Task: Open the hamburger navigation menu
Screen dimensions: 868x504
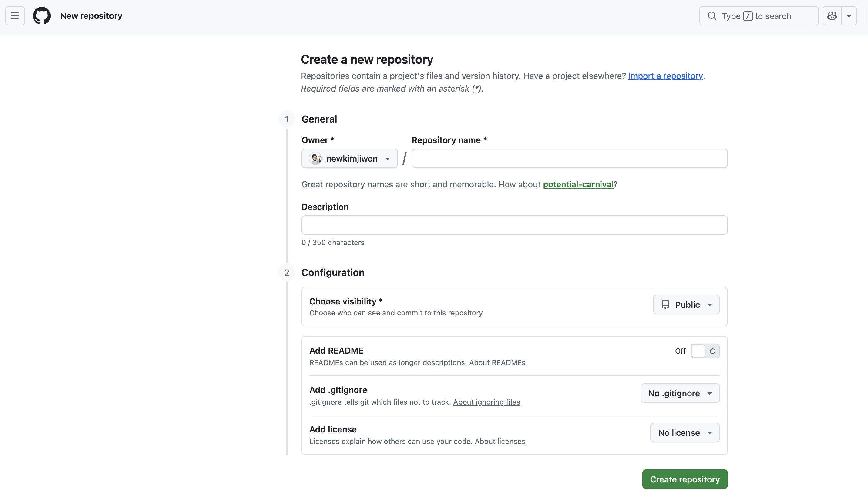Action: tap(15, 16)
